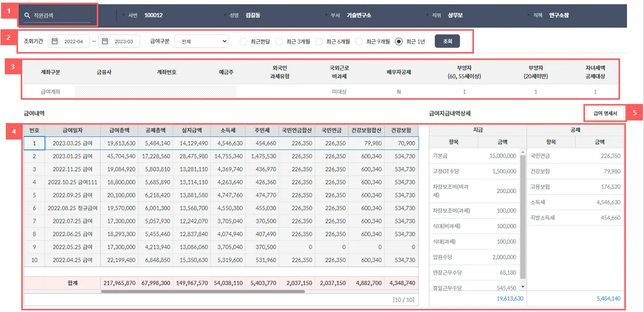The height and width of the screenshot is (312, 644).
Task: Click the employee number 100012
Action: [154, 15]
